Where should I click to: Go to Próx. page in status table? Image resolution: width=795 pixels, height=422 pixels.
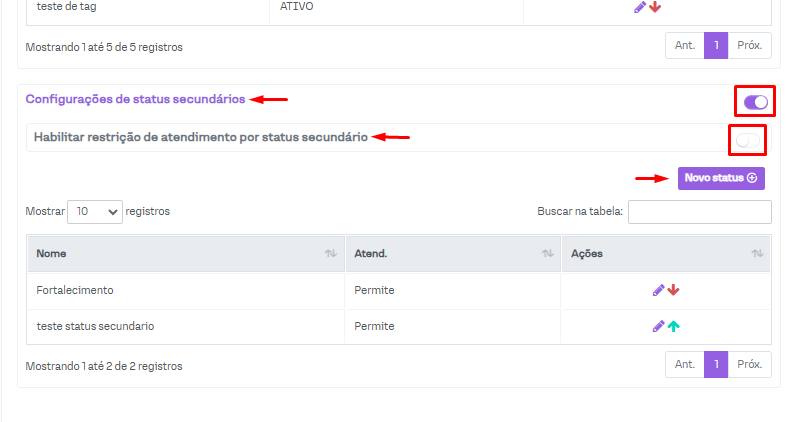click(749, 365)
